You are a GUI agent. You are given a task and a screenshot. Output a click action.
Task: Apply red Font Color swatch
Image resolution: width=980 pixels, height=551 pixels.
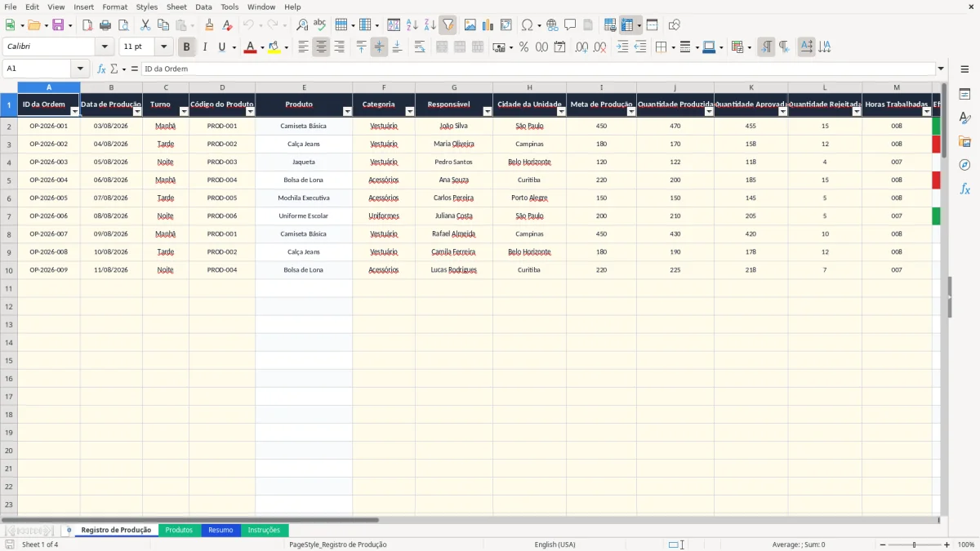click(x=250, y=47)
